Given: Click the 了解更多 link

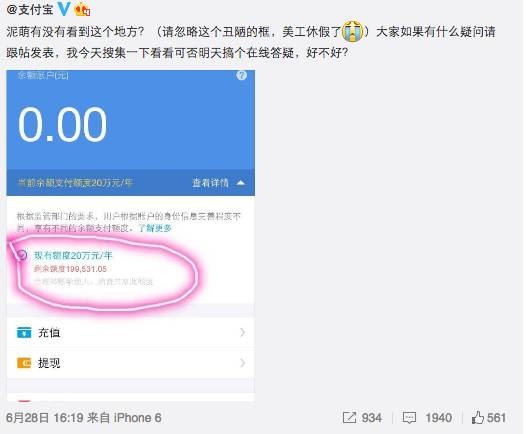Looking at the screenshot, I should [155, 228].
